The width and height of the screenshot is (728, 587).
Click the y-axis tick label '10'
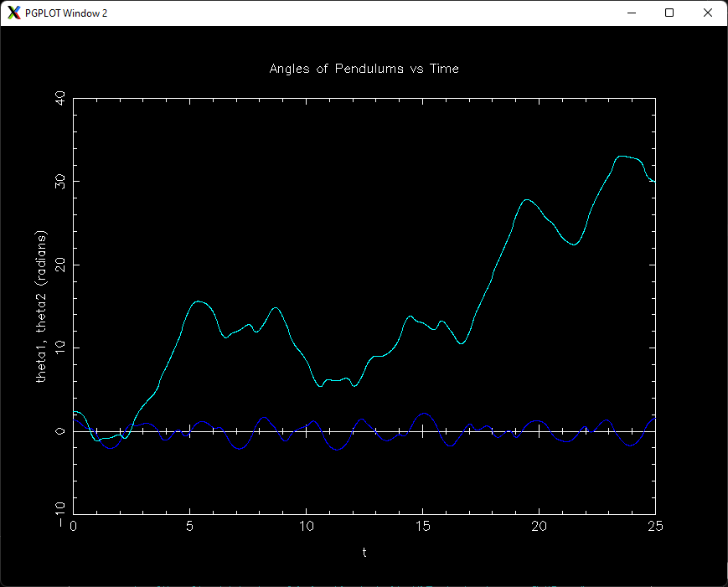pos(60,348)
